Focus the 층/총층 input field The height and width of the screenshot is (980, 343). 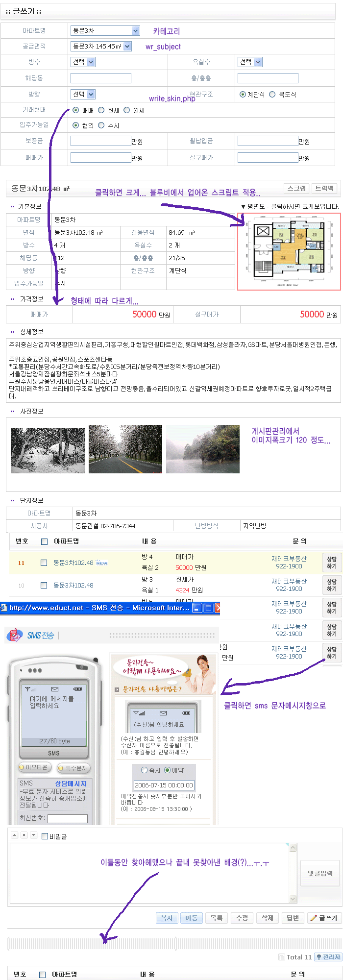[268, 78]
